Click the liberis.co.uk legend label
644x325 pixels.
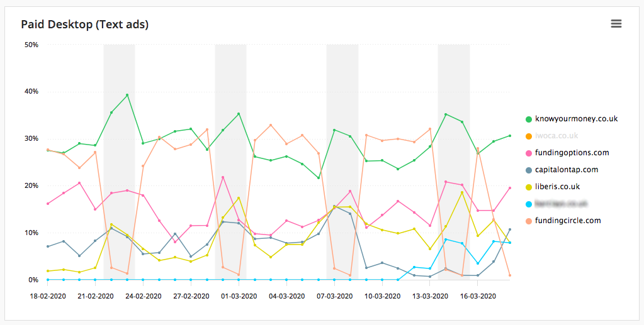point(557,187)
